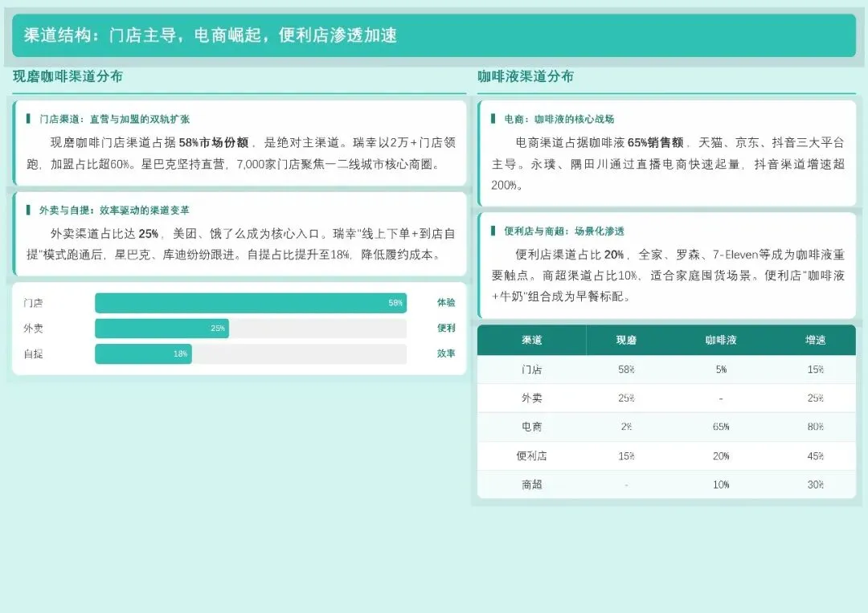This screenshot has height=613, width=868.
Task: Select the "咖啡液渠道分布" section heading
Action: [x=526, y=76]
